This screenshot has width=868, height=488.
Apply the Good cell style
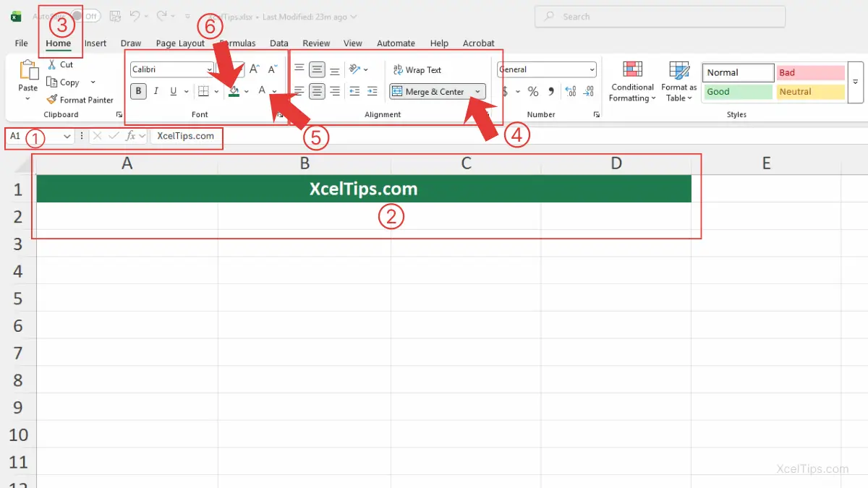point(737,91)
